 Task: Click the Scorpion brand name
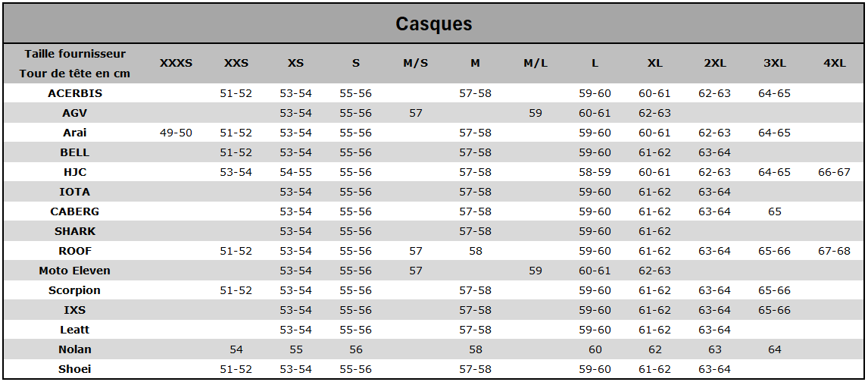point(75,290)
